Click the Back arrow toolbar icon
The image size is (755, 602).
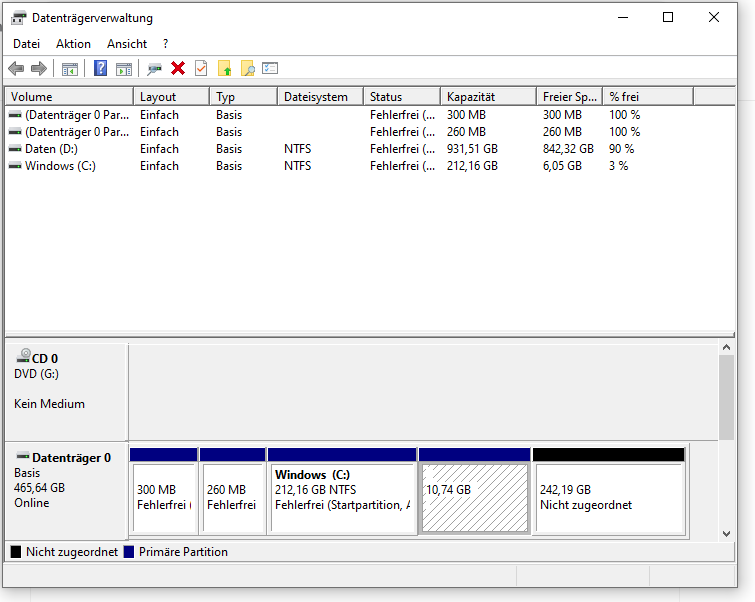pos(16,68)
